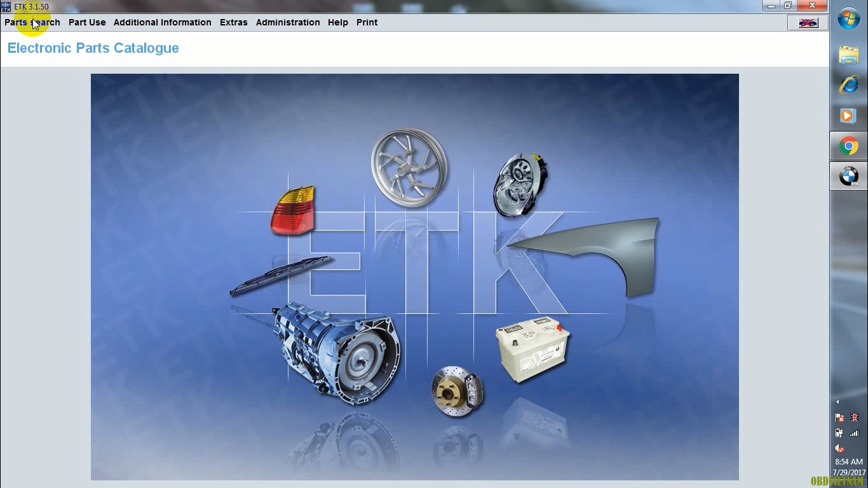Image resolution: width=868 pixels, height=488 pixels.
Task: Switch to Google Chrome in the taskbar
Action: (849, 147)
